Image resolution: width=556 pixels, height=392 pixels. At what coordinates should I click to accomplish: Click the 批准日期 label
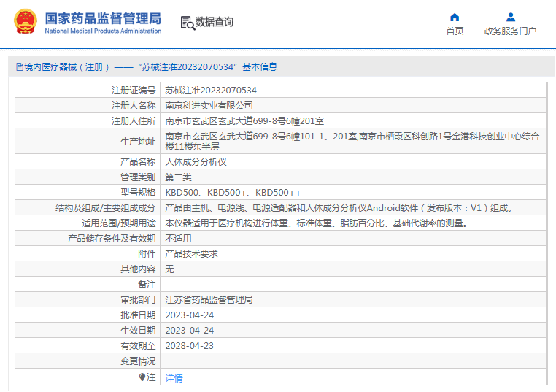(x=138, y=315)
